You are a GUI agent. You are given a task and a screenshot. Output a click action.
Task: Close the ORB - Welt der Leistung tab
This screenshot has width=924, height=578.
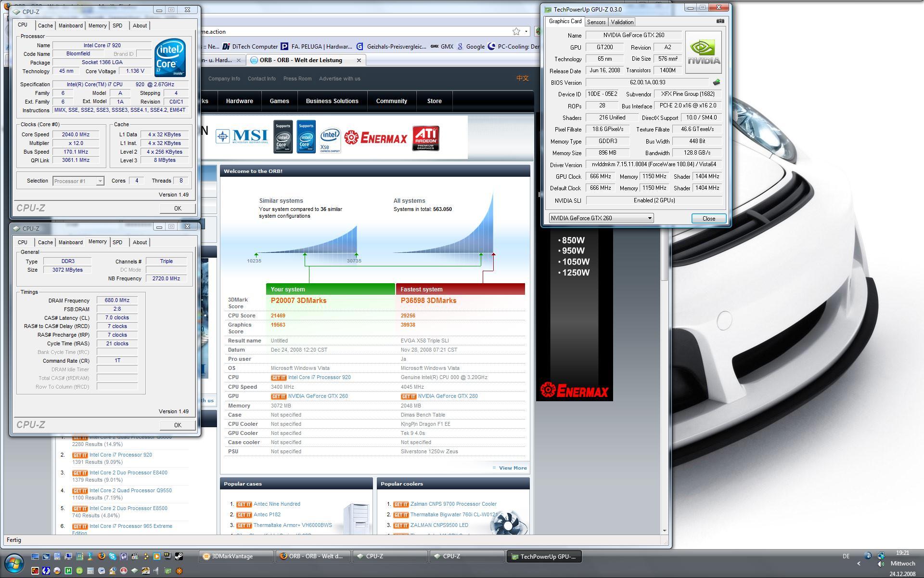pos(359,60)
